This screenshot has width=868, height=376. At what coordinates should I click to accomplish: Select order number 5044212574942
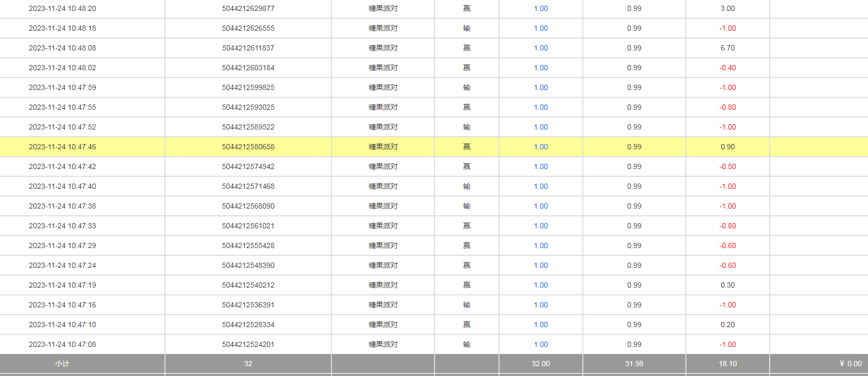click(x=248, y=166)
